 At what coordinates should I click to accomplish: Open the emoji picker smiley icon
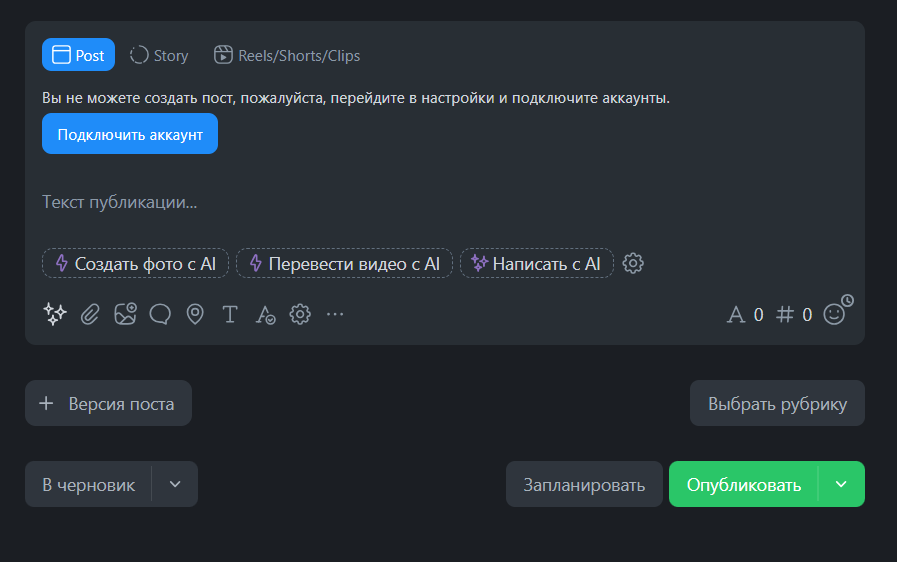(834, 314)
